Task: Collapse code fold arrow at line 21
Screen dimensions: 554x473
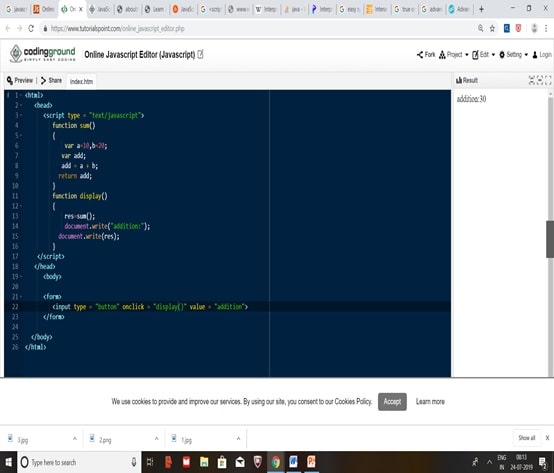Action: [21, 297]
